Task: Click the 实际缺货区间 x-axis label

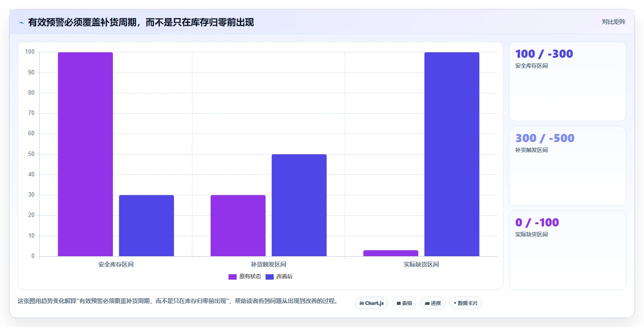Action: pyautogui.click(x=421, y=264)
